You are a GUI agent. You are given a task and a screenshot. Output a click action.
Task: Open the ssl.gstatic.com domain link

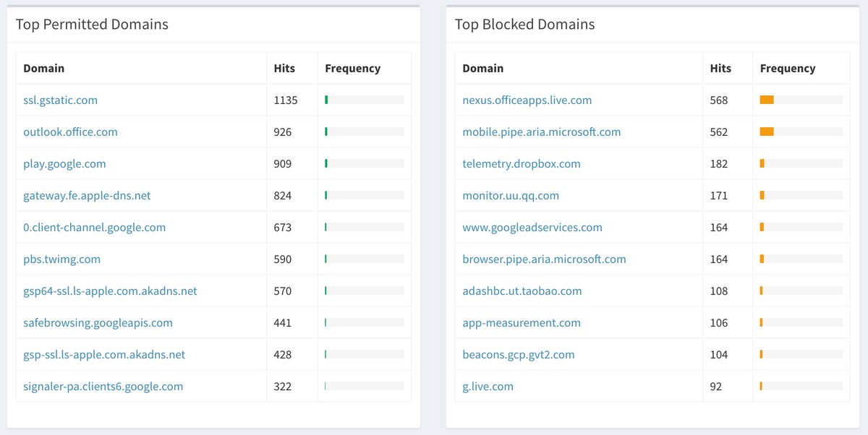point(61,100)
